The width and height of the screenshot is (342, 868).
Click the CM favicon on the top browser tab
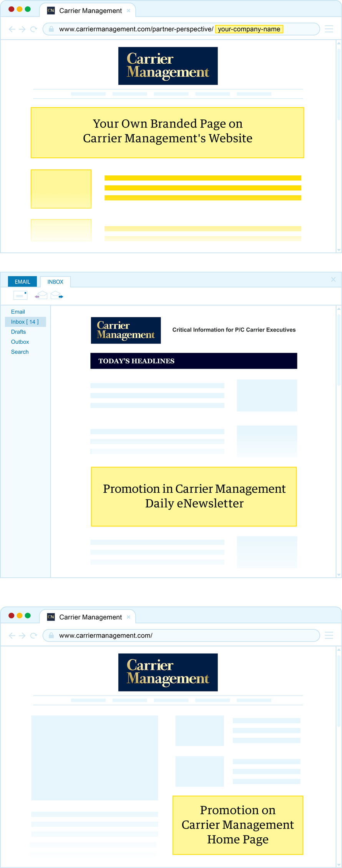(x=51, y=11)
